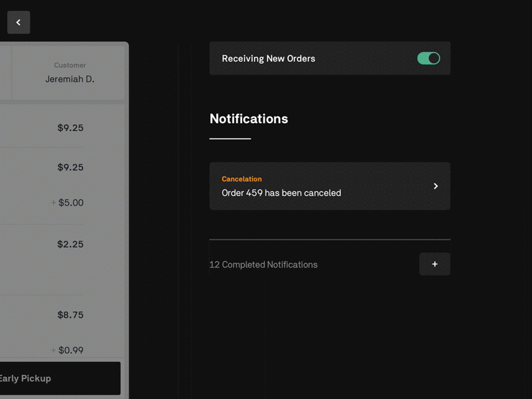The width and height of the screenshot is (532, 399).
Task: Open the cancelation notification chevron arrow
Action: pyautogui.click(x=436, y=186)
